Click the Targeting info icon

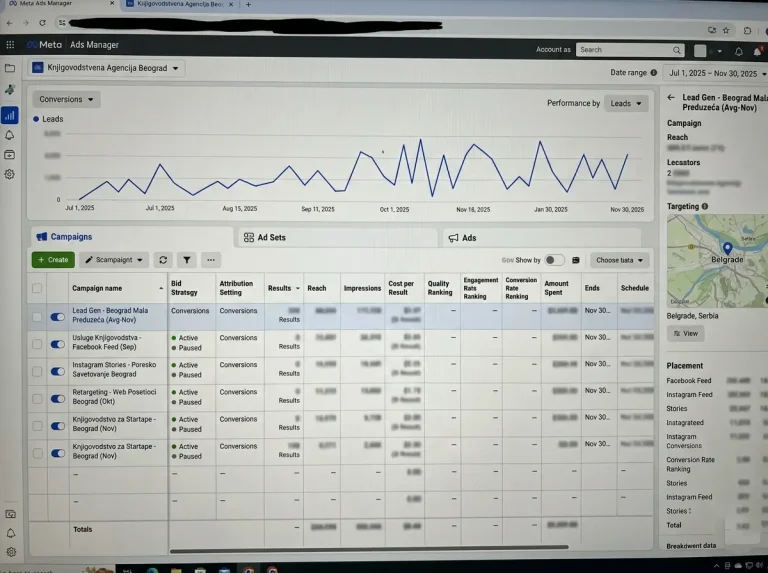(705, 206)
